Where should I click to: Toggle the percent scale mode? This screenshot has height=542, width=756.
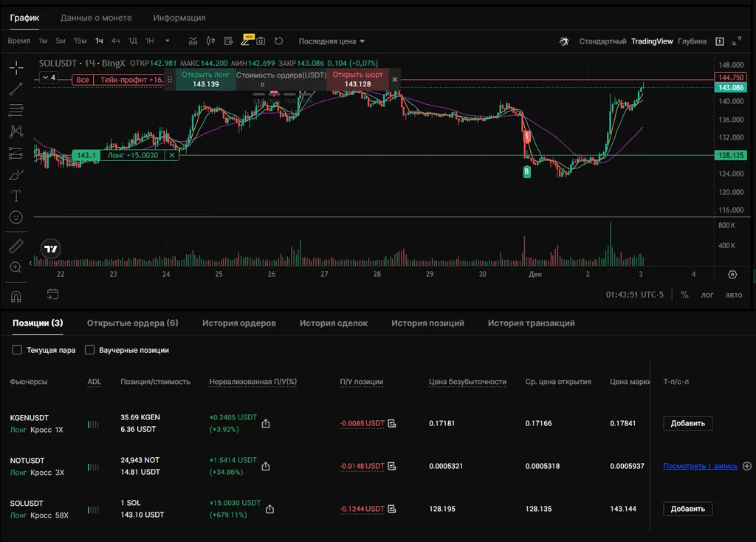[x=684, y=295]
